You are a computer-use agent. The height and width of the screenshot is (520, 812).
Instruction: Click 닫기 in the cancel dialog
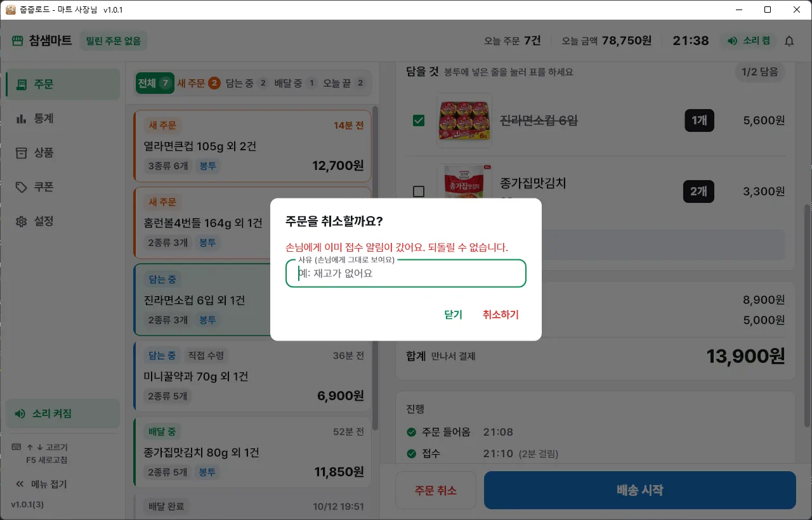(454, 315)
